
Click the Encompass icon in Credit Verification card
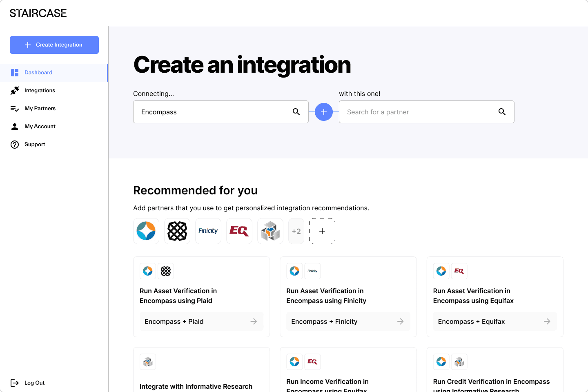(x=441, y=362)
